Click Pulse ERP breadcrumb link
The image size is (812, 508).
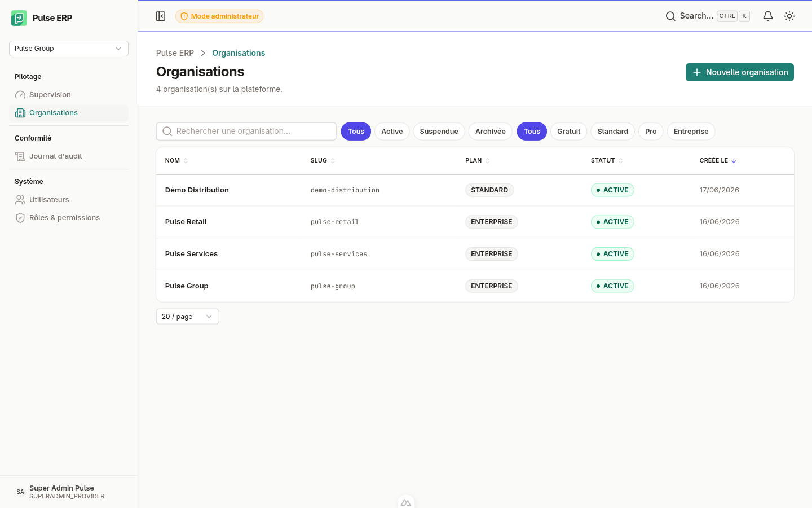pyautogui.click(x=175, y=53)
